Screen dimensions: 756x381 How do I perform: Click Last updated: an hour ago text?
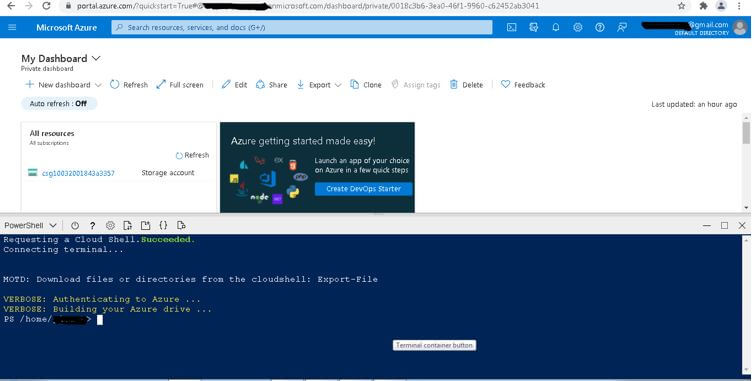click(694, 104)
